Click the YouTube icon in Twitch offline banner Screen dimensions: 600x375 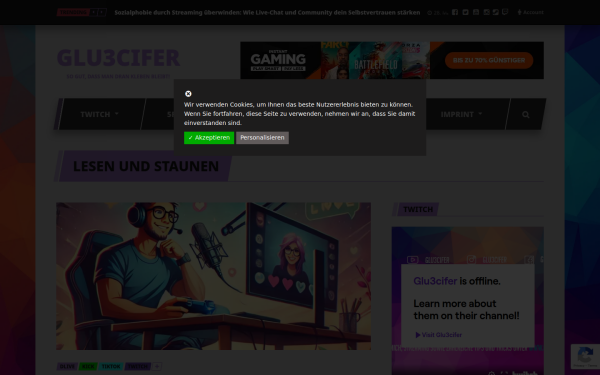click(x=412, y=260)
